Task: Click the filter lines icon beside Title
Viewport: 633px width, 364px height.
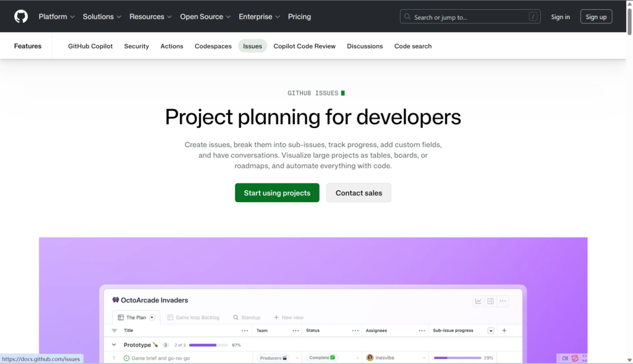Action: point(114,331)
